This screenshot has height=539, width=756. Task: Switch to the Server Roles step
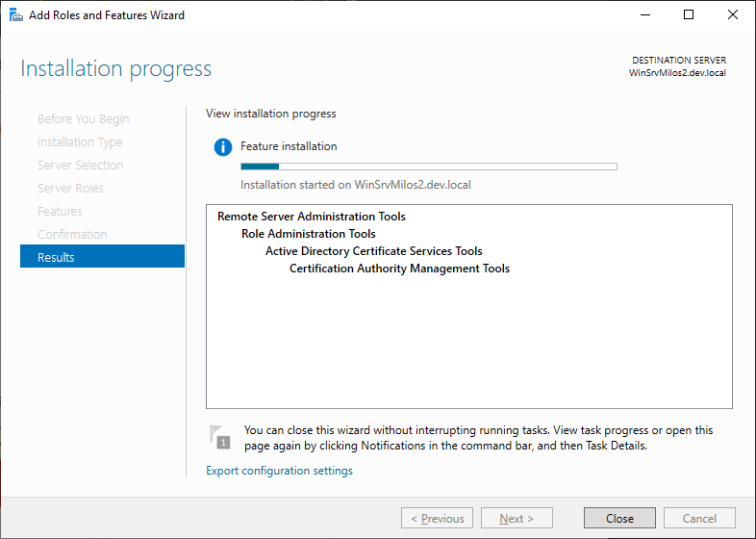click(x=70, y=188)
